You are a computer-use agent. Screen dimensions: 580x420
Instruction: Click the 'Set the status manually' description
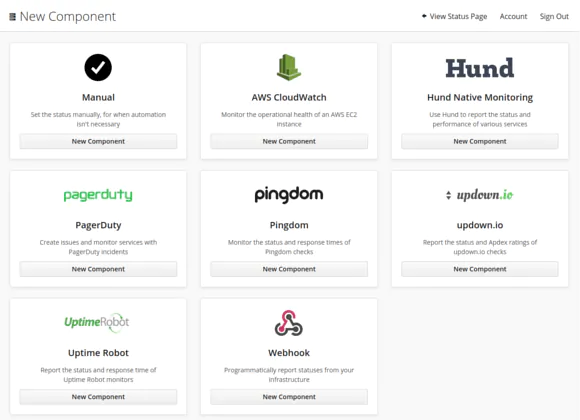click(98, 119)
